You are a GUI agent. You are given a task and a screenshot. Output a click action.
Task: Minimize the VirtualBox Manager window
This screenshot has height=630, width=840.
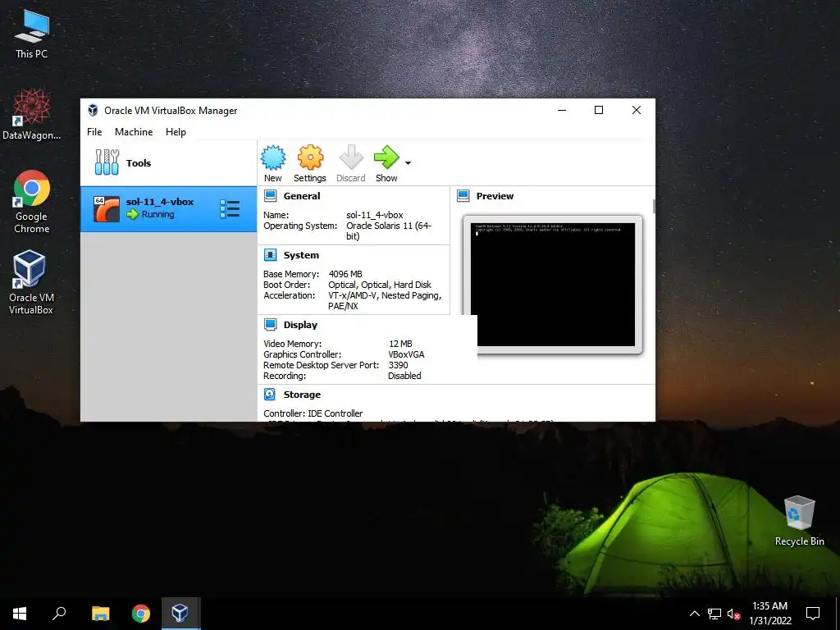pyautogui.click(x=562, y=110)
